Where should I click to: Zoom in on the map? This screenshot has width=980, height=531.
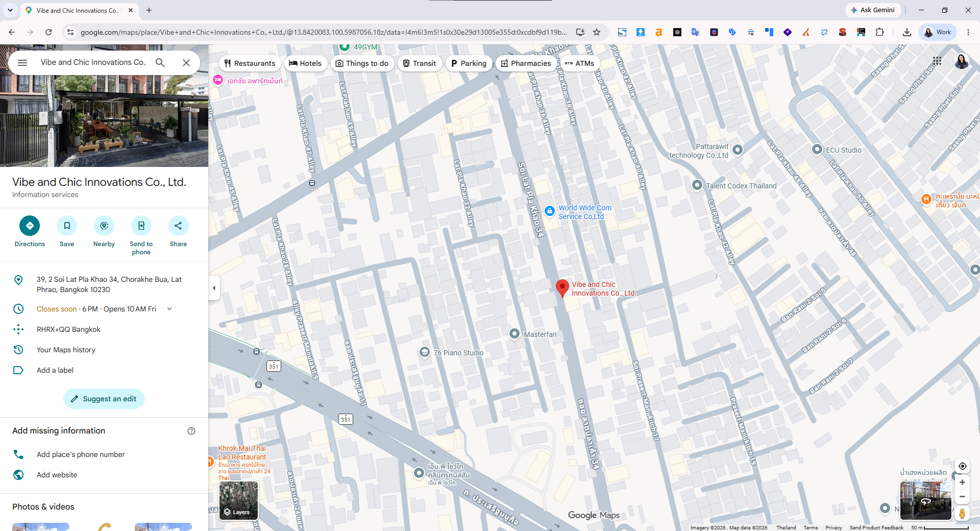962,482
